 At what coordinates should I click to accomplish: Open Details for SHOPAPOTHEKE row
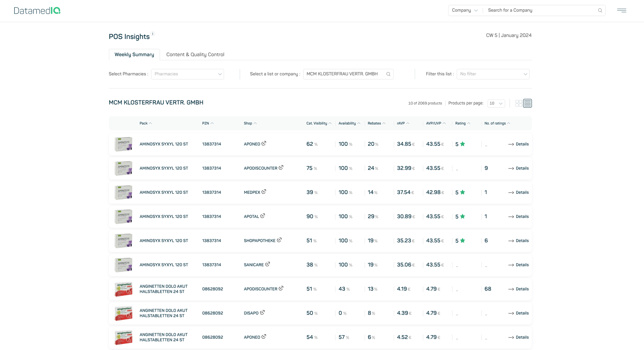click(x=518, y=241)
